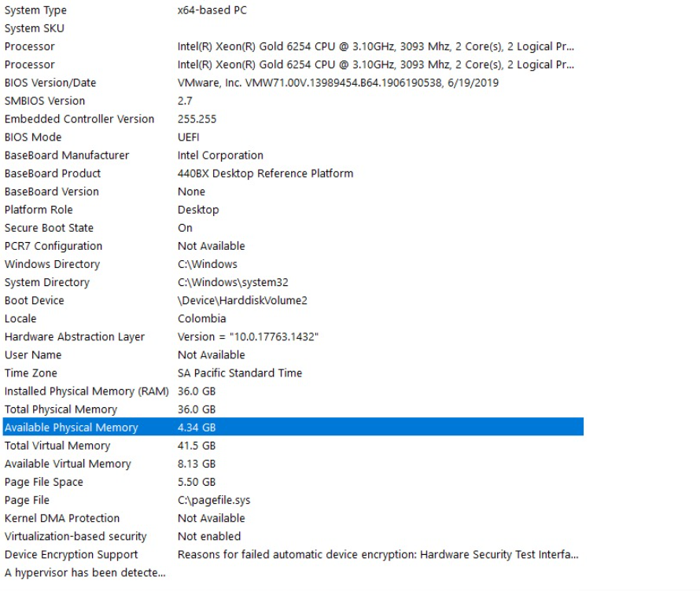
Task: Click the HAL version 10.0.17763.1432 value
Action: click(x=248, y=337)
